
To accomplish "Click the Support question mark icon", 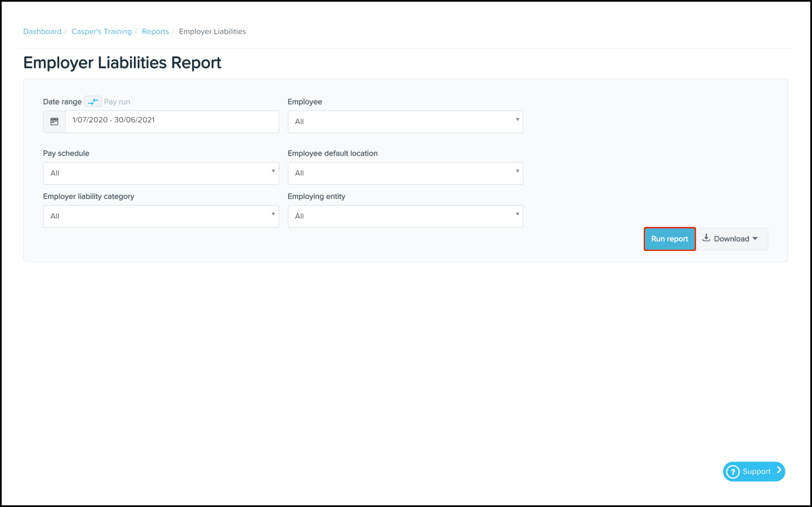I will (x=733, y=472).
